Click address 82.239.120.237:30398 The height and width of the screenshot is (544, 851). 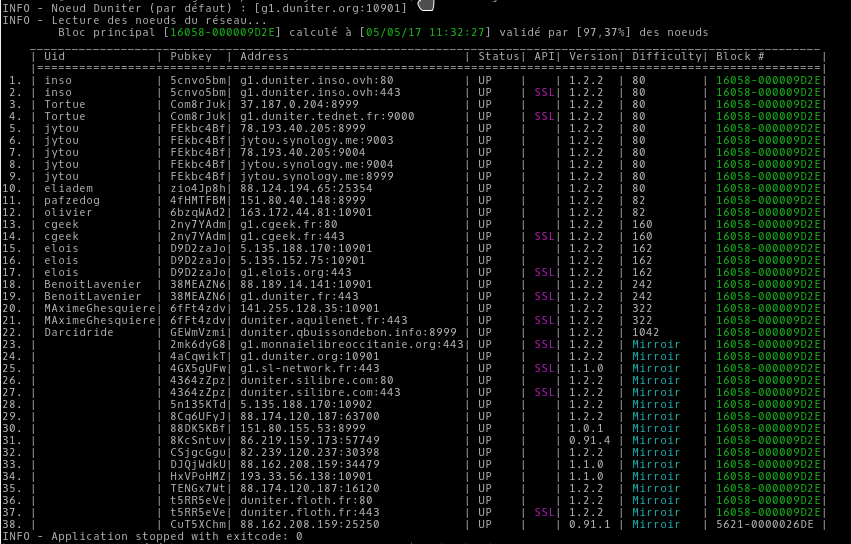(x=310, y=452)
